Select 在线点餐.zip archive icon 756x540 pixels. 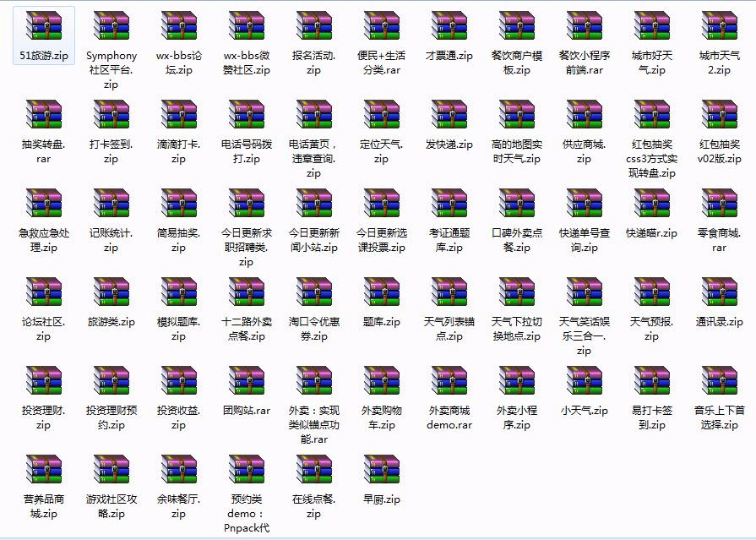(x=314, y=470)
